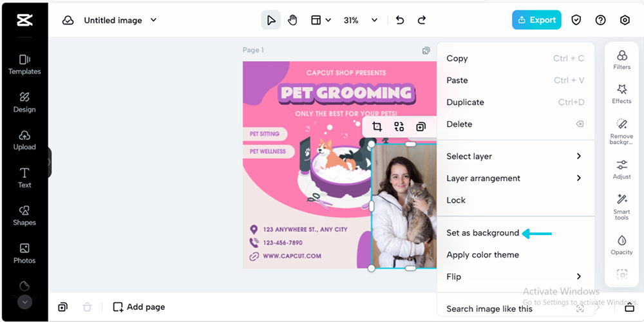The height and width of the screenshot is (322, 644).
Task: Click the bottom bar panel icon at right
Action: coord(630,307)
